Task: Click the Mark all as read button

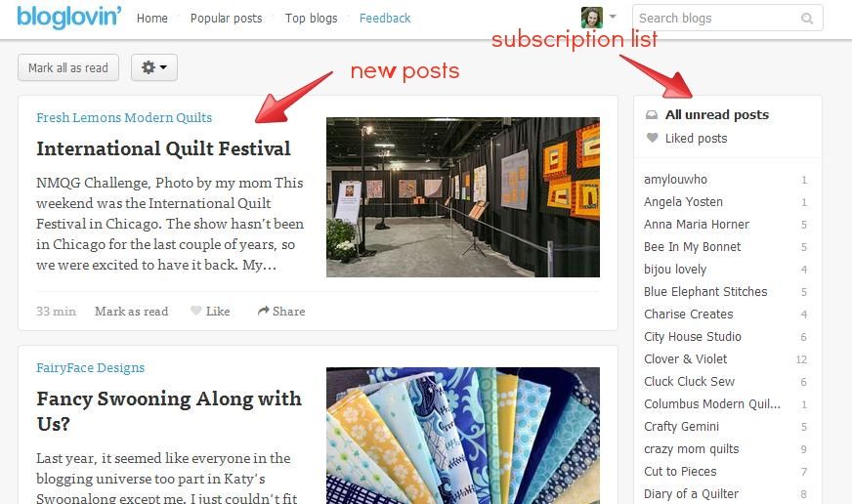Action: coord(68,67)
